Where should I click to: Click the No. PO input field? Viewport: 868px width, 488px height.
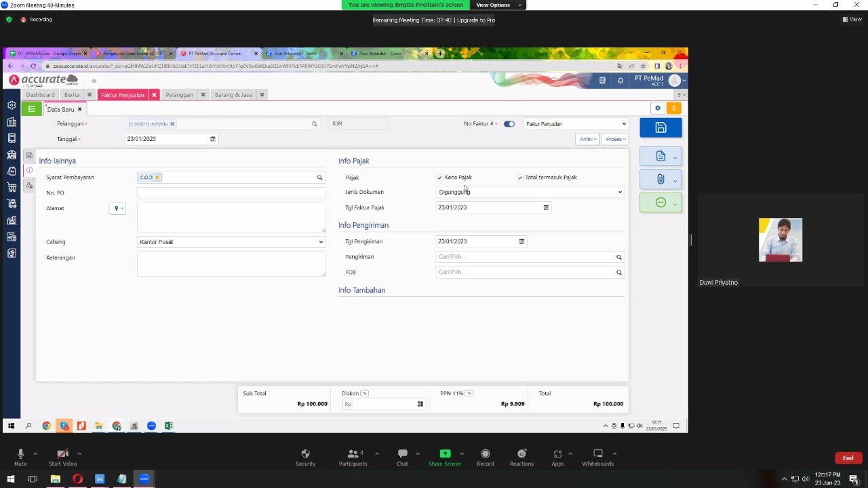231,193
